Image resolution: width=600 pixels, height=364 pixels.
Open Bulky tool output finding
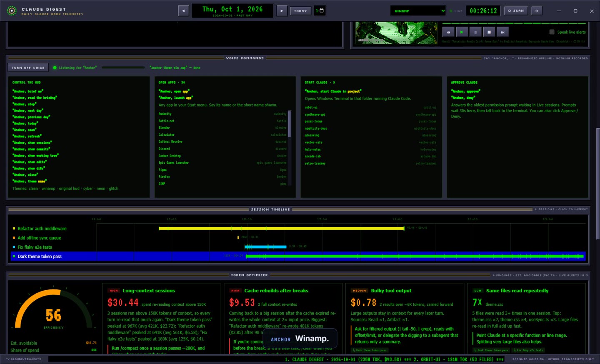pos(405,319)
